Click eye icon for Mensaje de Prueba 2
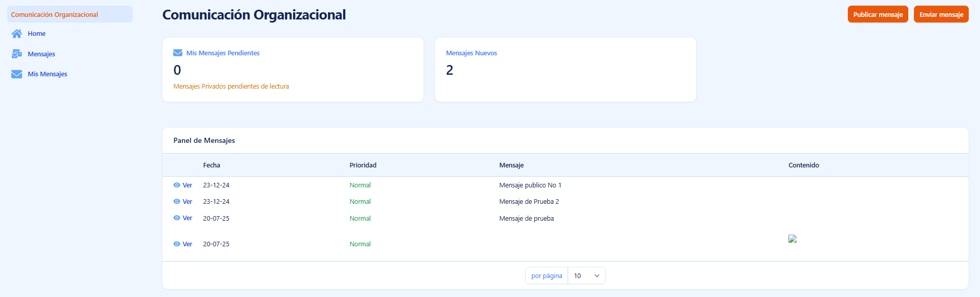Viewport: 980px width, 297px height. coord(177,201)
